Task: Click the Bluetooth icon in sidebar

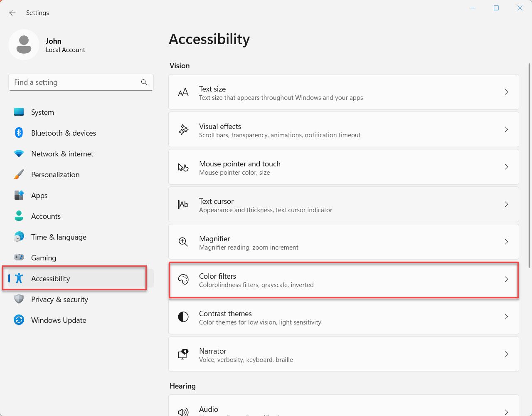Action: pyautogui.click(x=19, y=133)
